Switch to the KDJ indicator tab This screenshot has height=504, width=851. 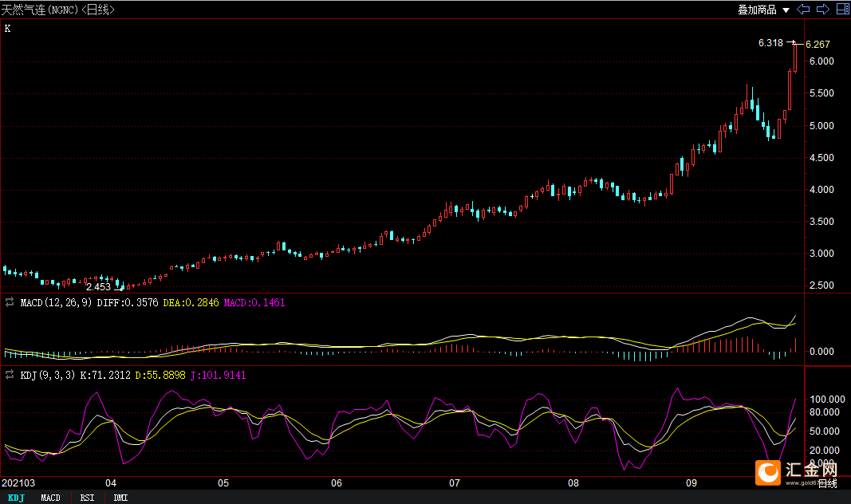tap(16, 498)
